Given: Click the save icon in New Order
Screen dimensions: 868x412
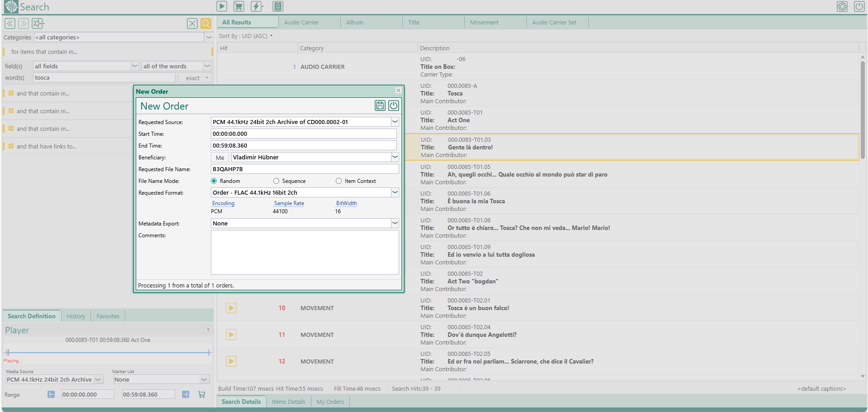Looking at the screenshot, I should 380,105.
